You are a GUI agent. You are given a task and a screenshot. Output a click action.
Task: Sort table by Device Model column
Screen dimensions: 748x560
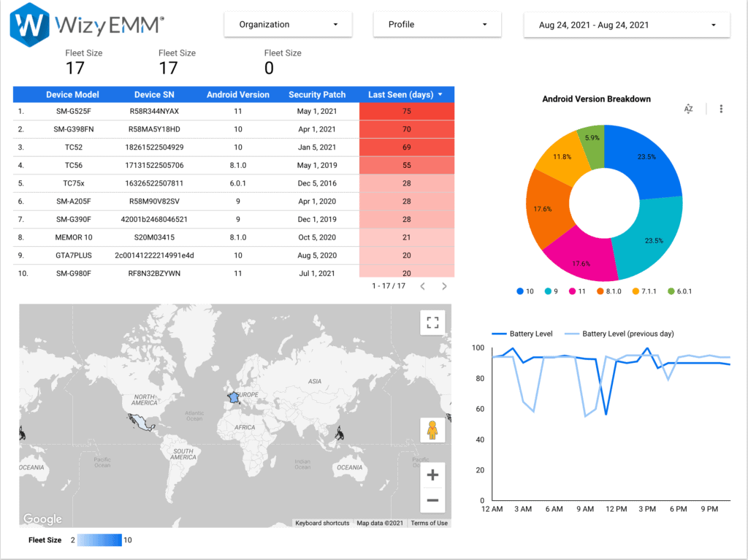[x=72, y=94]
